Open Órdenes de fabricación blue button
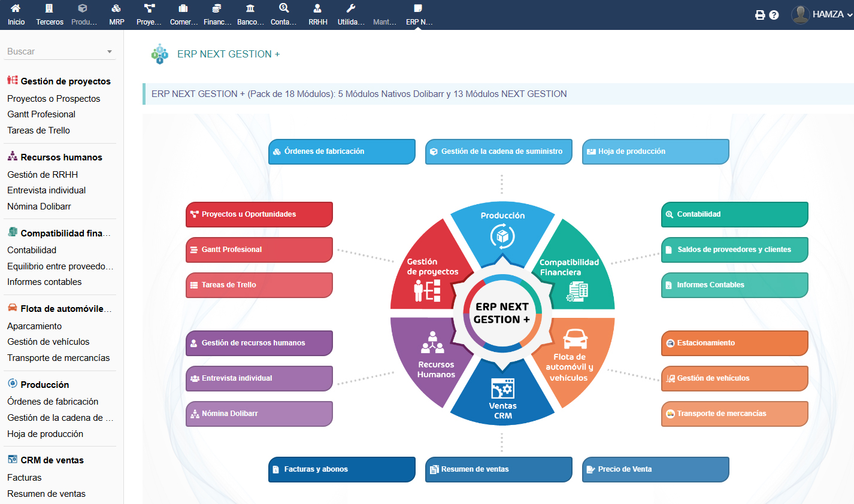Image resolution: width=854 pixels, height=504 pixels. (342, 151)
